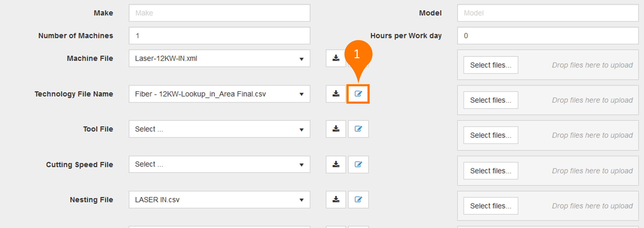Viewport: 644px width, 228px height.
Task: Download the Machine File
Action: click(x=336, y=58)
